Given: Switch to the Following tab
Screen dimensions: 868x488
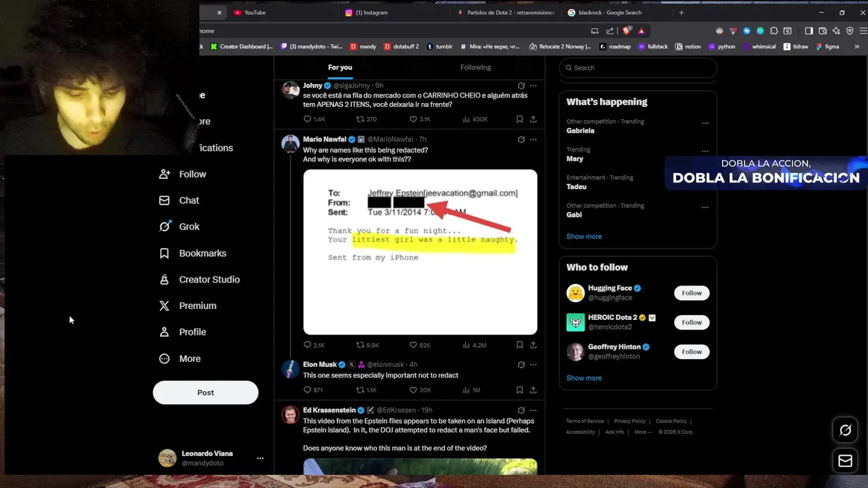Looking at the screenshot, I should (x=475, y=67).
